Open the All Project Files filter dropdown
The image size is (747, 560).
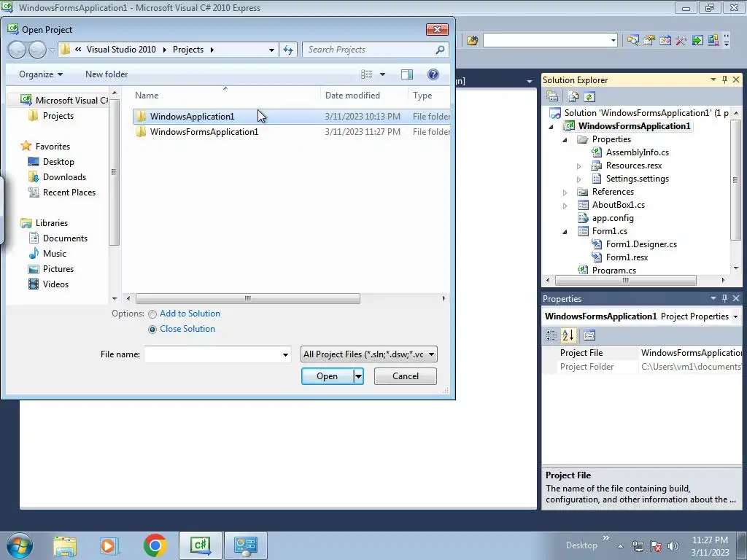click(368, 354)
